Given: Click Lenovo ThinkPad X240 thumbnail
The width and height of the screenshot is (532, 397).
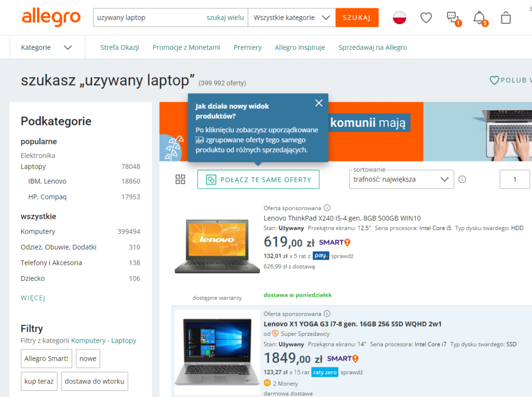Looking at the screenshot, I should [x=217, y=247].
